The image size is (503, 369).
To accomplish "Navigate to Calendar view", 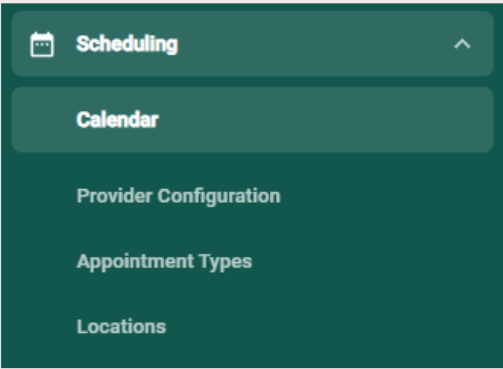I will point(252,120).
